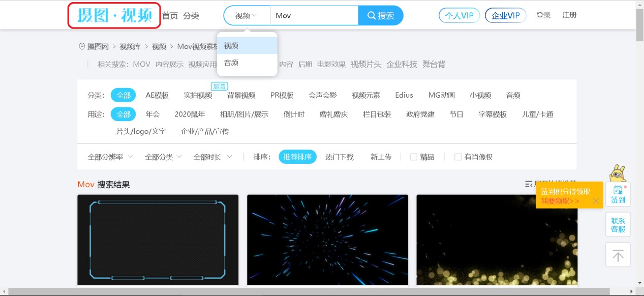
Task: Dismiss the orange 签到积分 banner
Action: click(x=596, y=201)
